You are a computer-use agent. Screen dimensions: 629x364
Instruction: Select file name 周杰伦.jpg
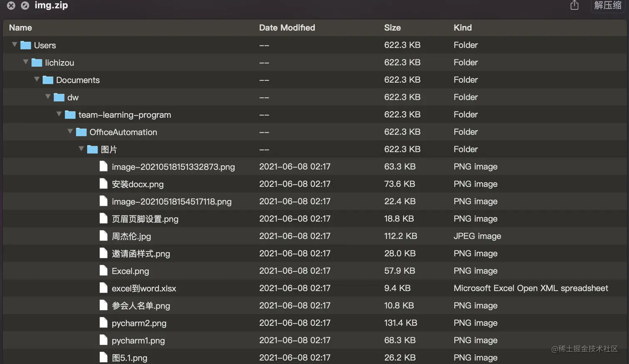click(131, 236)
